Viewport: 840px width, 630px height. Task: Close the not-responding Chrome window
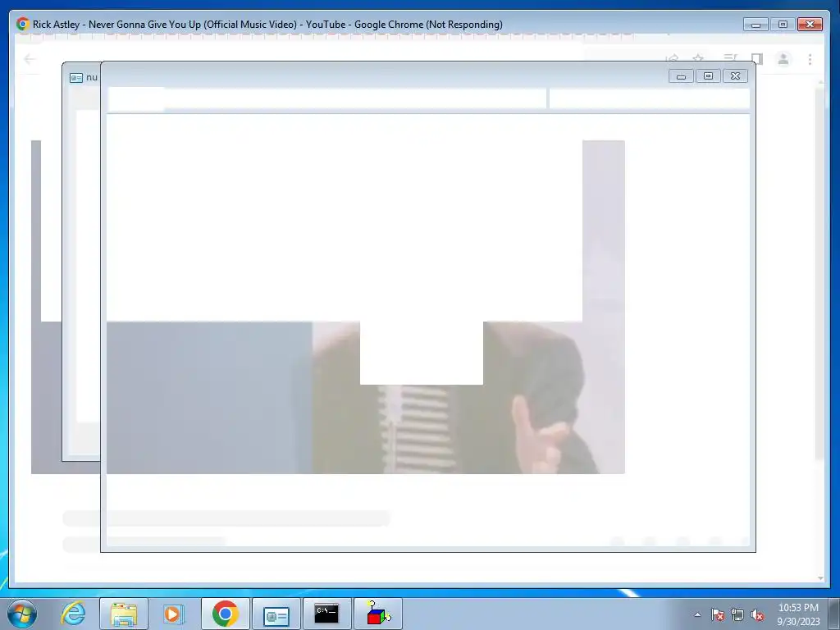(810, 24)
